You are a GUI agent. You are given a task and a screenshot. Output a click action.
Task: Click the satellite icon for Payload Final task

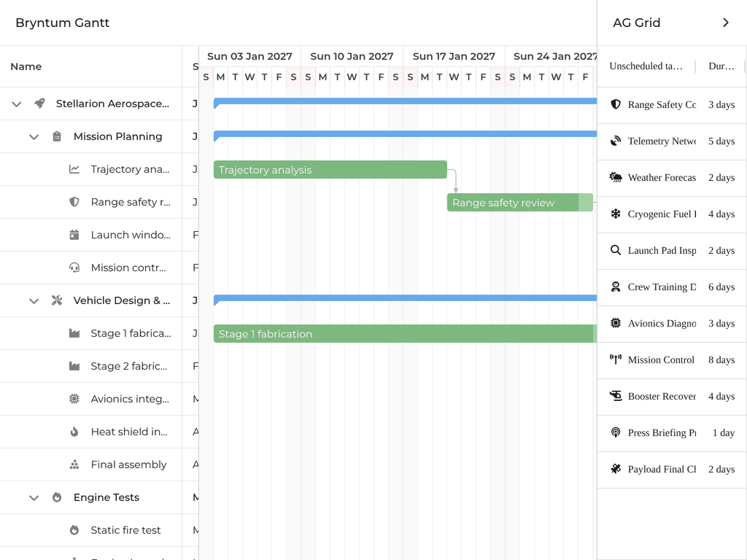click(616, 469)
